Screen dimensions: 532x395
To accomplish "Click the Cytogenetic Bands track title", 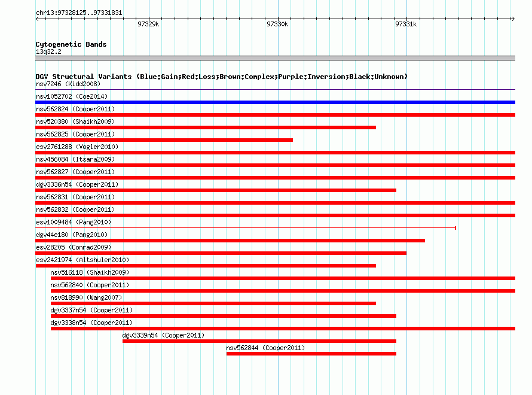I will 71,44.
